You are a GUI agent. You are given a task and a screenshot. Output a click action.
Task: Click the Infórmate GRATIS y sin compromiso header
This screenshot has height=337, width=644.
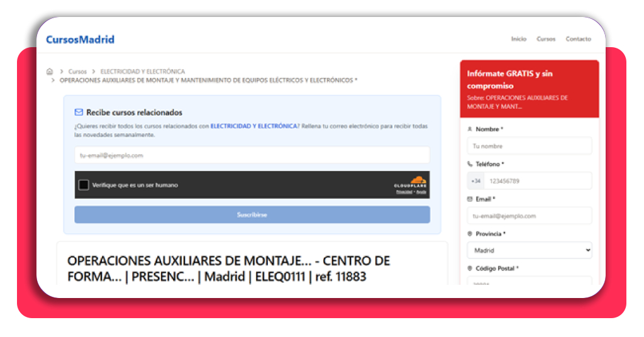[x=509, y=79]
